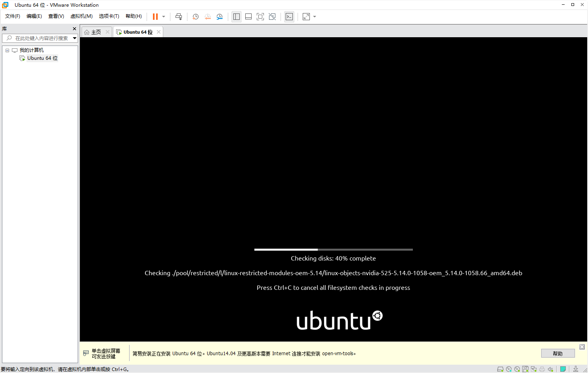The height and width of the screenshot is (373, 588).
Task: Click the CD/DVD status icon with cyan dot
Action: click(x=509, y=369)
